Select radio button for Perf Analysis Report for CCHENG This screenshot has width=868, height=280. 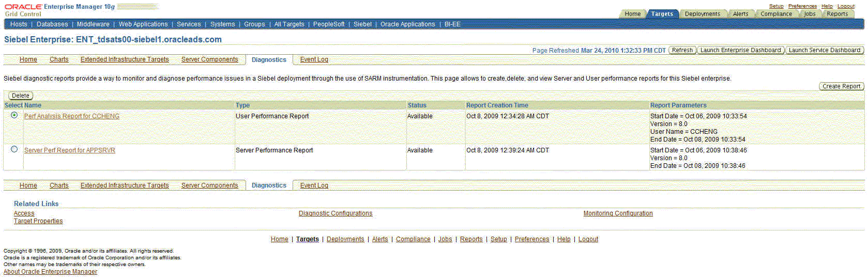click(14, 115)
